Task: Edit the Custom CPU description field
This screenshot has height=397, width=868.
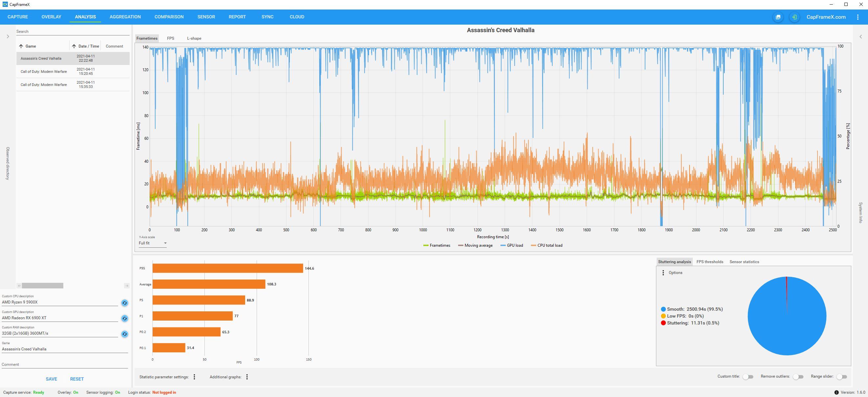Action: [x=60, y=302]
